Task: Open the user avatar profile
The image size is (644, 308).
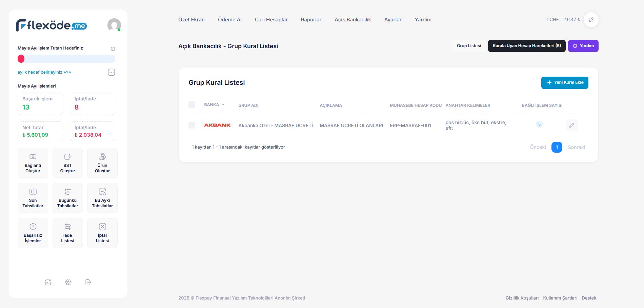Action: tap(114, 25)
